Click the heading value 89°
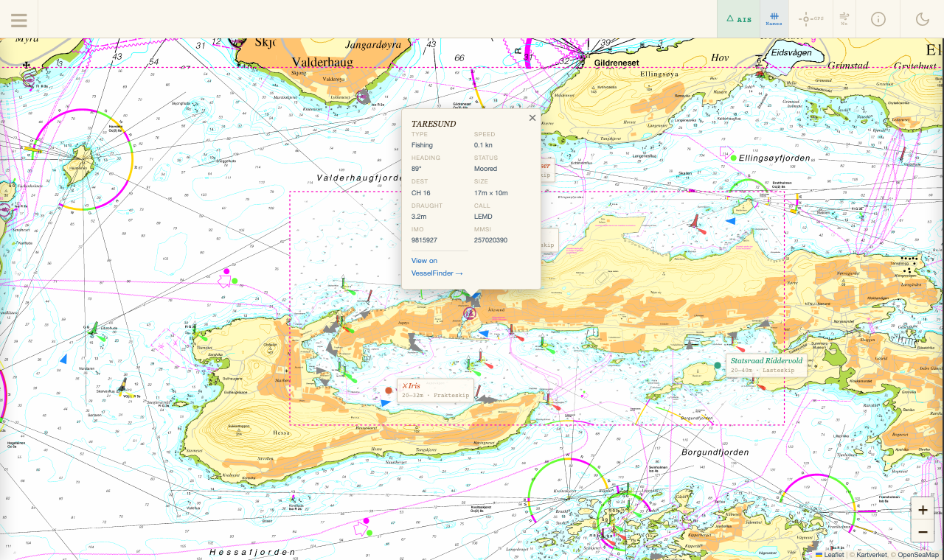Image resolution: width=944 pixels, height=560 pixels. pyautogui.click(x=416, y=169)
